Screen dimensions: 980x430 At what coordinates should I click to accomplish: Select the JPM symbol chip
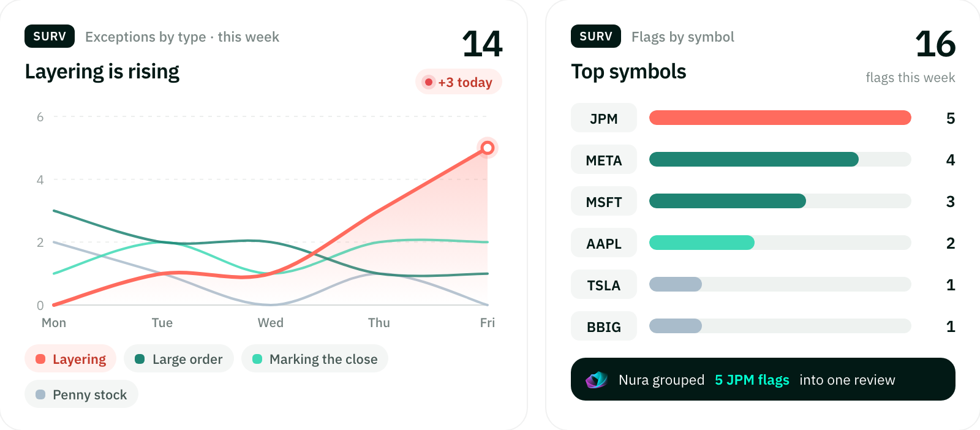click(x=604, y=118)
